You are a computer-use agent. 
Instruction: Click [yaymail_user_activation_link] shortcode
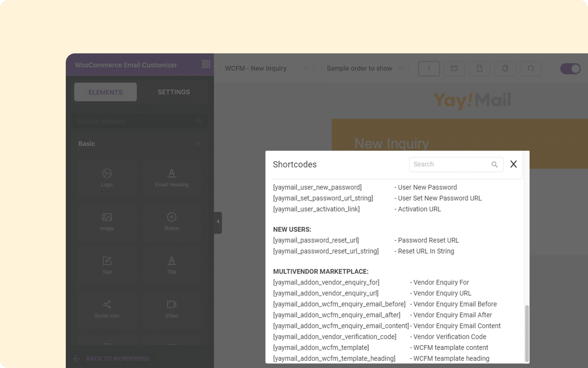316,209
